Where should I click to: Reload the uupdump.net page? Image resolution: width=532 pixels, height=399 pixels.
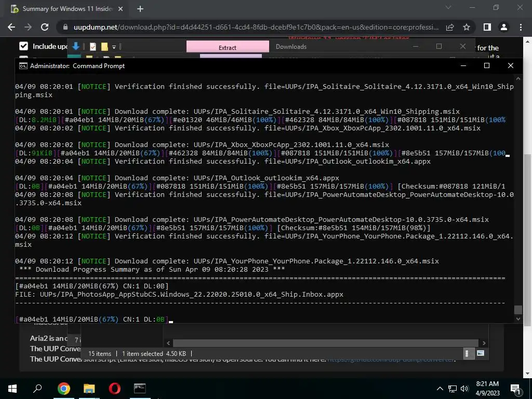[45, 27]
